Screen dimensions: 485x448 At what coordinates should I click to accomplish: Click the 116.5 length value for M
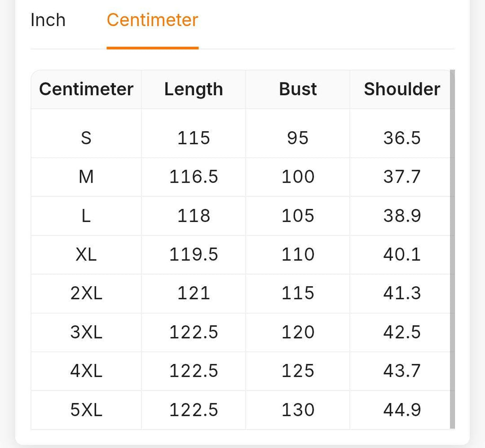coord(194,177)
